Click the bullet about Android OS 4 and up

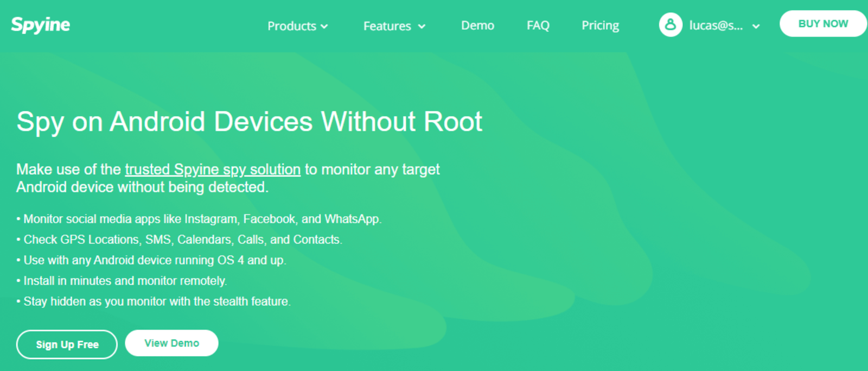(x=151, y=260)
